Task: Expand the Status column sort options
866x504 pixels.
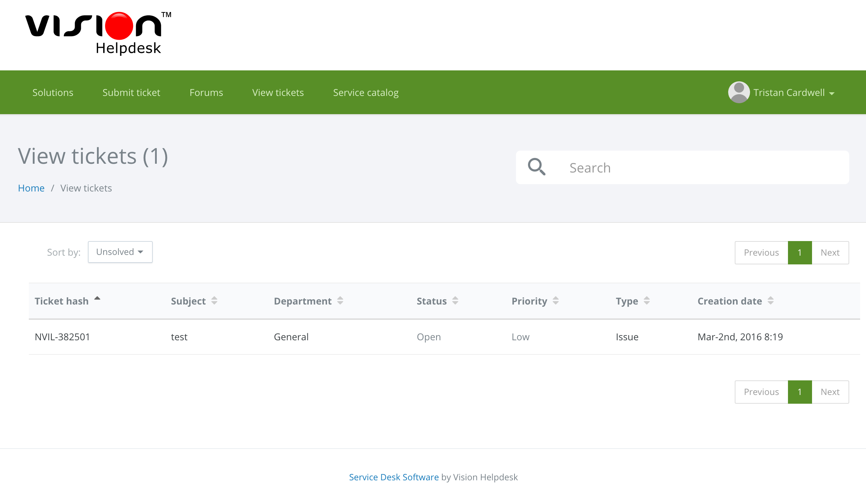Action: [455, 301]
